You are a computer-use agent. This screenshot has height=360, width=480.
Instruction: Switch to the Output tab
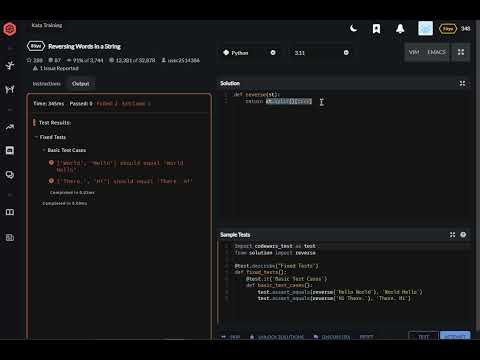[x=81, y=84]
